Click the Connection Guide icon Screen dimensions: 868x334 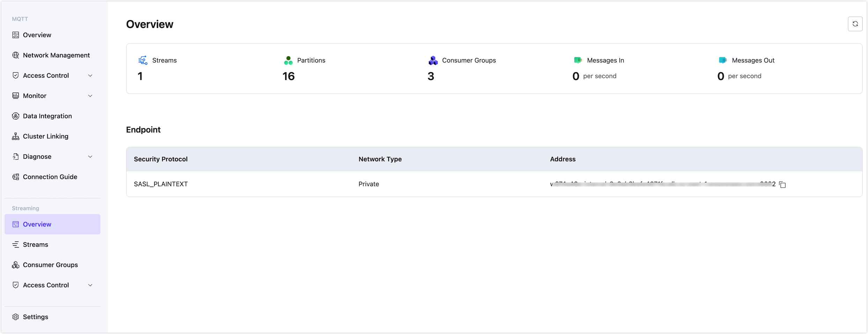[x=16, y=177]
